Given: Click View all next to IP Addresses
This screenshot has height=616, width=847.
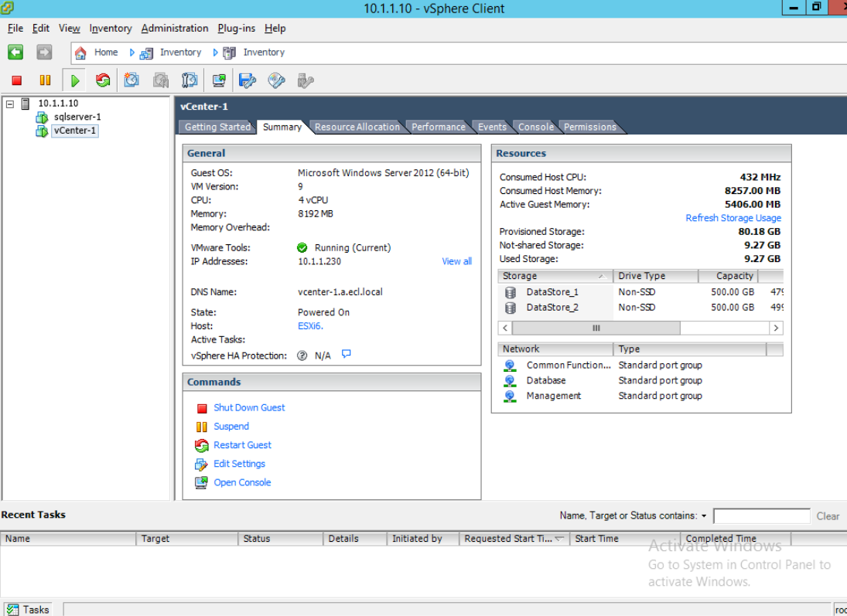Looking at the screenshot, I should [456, 261].
